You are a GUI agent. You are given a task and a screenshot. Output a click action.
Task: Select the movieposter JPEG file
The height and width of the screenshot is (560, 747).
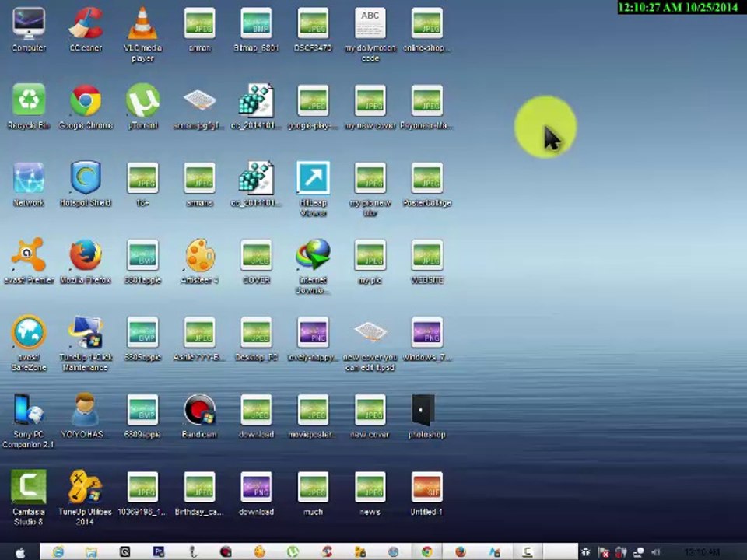pyautogui.click(x=313, y=415)
